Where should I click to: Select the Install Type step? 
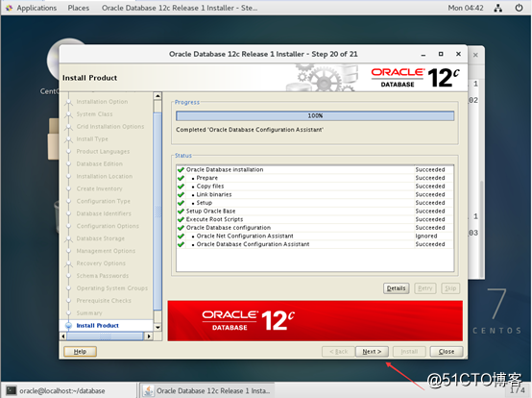point(92,138)
